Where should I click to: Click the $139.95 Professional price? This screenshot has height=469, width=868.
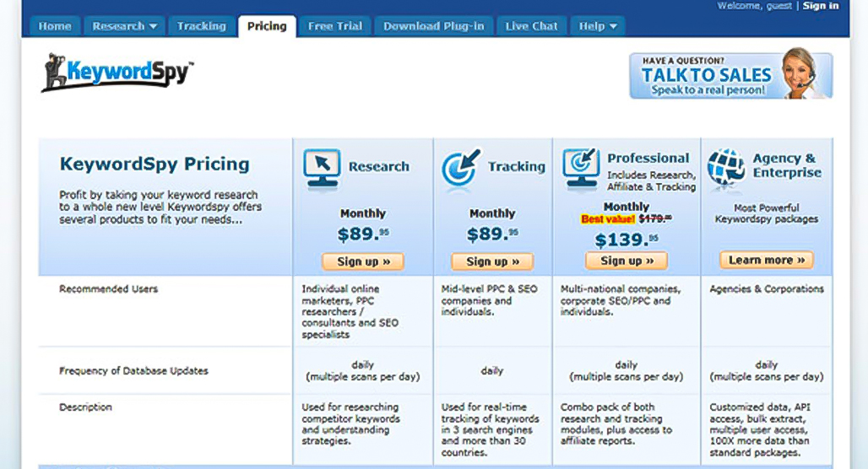626,240
